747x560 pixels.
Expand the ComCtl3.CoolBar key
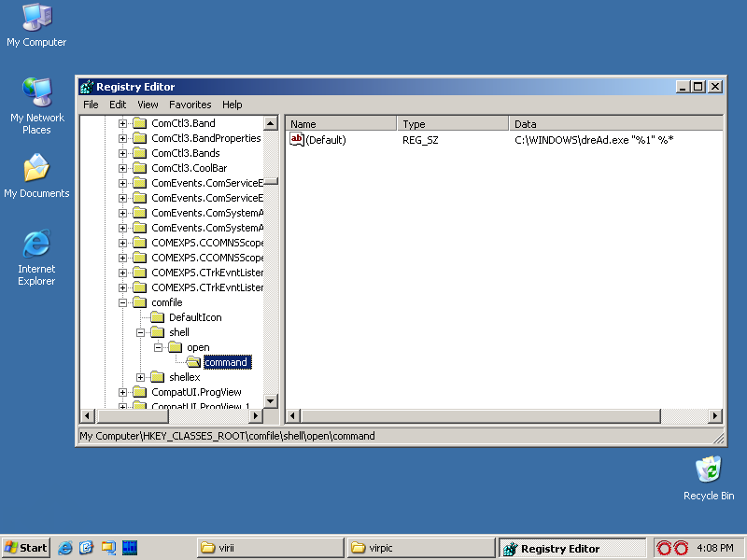click(x=122, y=168)
